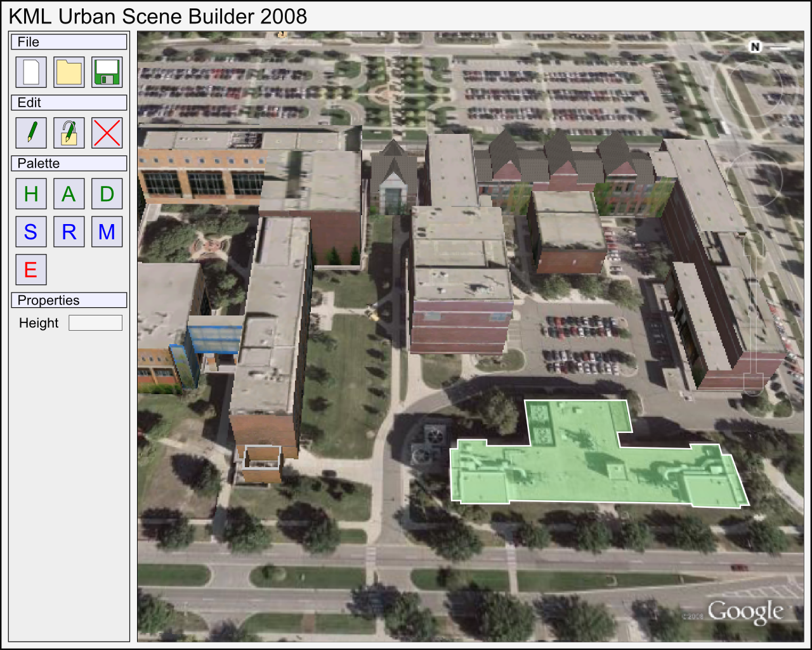Click the File section header
Screen dimensions: 812x650
pyautogui.click(x=69, y=42)
